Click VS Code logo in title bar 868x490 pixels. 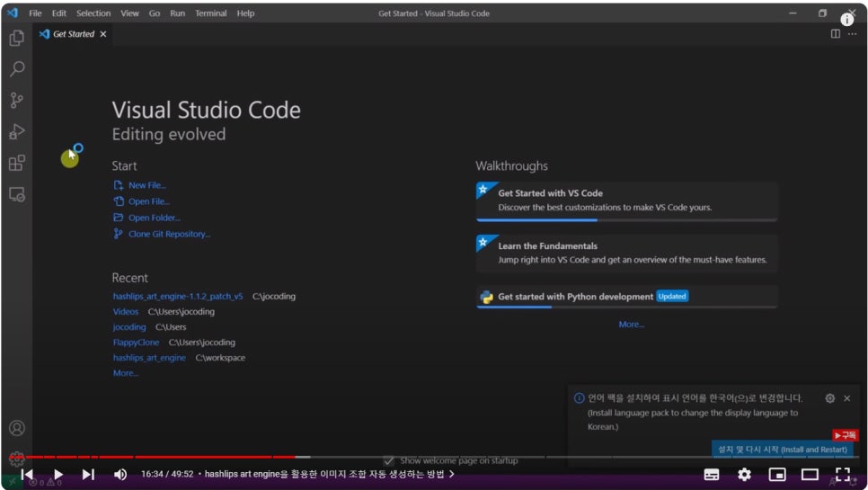click(x=13, y=13)
